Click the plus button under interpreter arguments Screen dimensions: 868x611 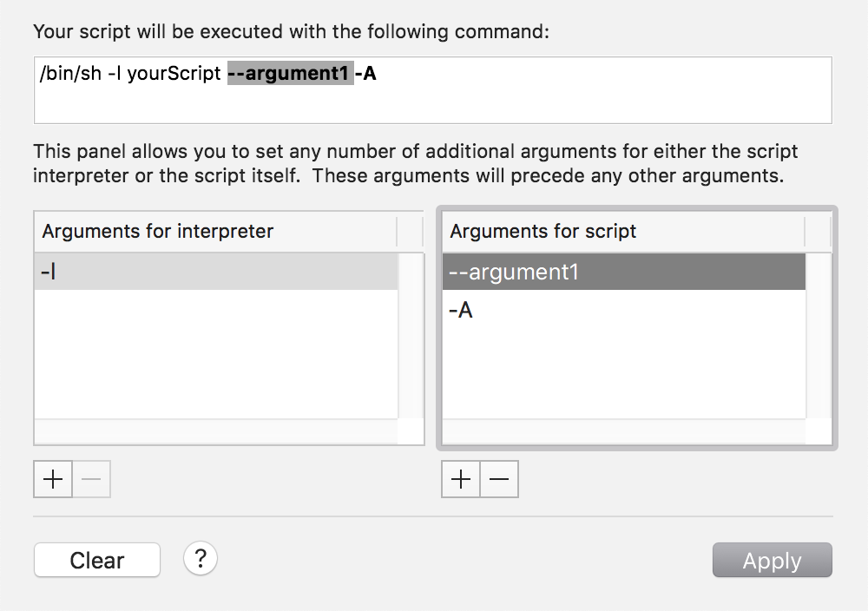coord(53,479)
